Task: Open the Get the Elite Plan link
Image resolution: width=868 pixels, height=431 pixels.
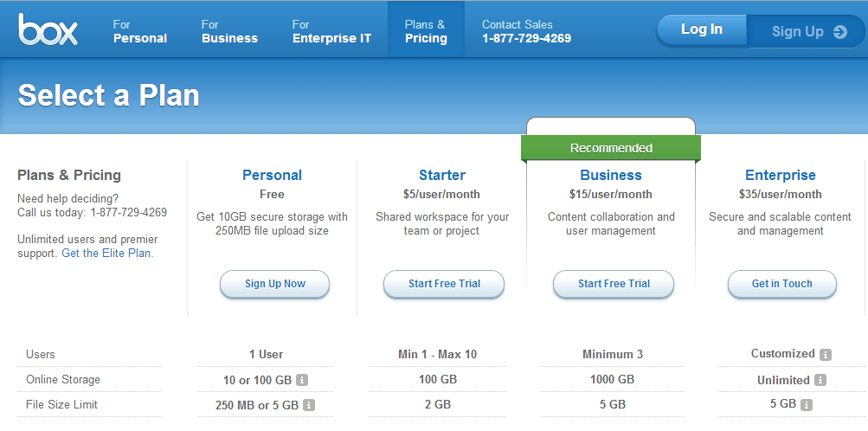Action: coord(106,254)
